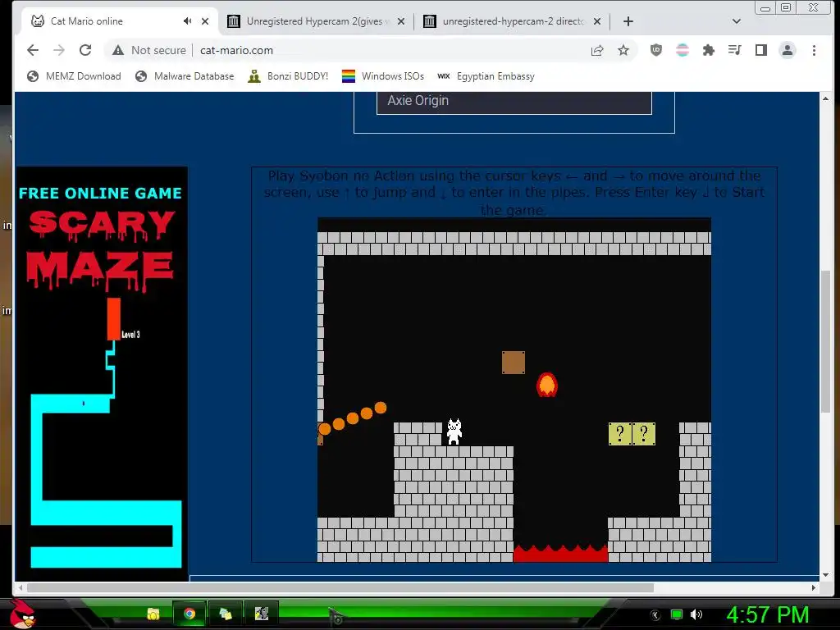This screenshot has height=630, width=840.
Task: Click the 4:57 PM clock
Action: [768, 614]
